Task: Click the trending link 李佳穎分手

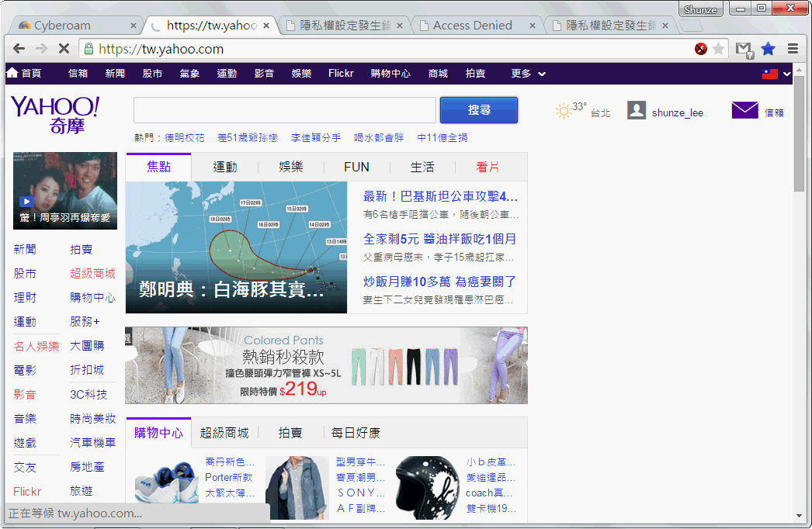Action: [x=316, y=138]
